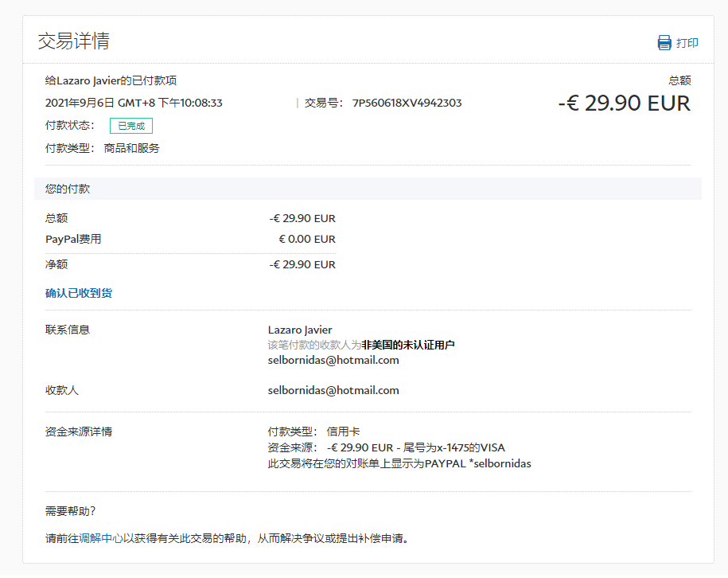Open the 调解中心 resolution center link

point(101,538)
